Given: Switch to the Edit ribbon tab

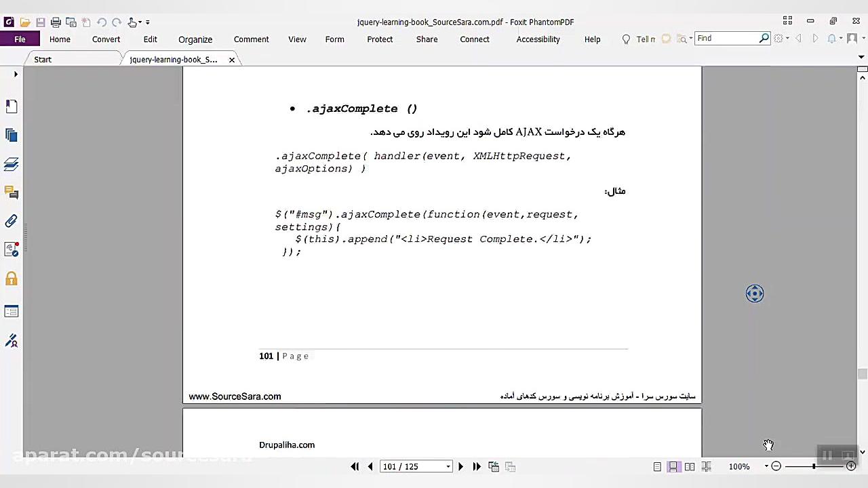Looking at the screenshot, I should (151, 39).
